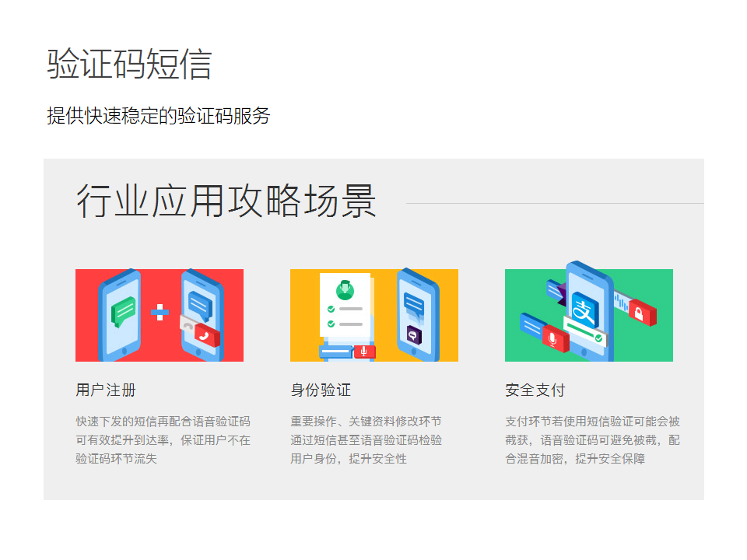Screen dimensions: 747x560
Task: Select the 身份验证 card title
Action: click(x=321, y=390)
